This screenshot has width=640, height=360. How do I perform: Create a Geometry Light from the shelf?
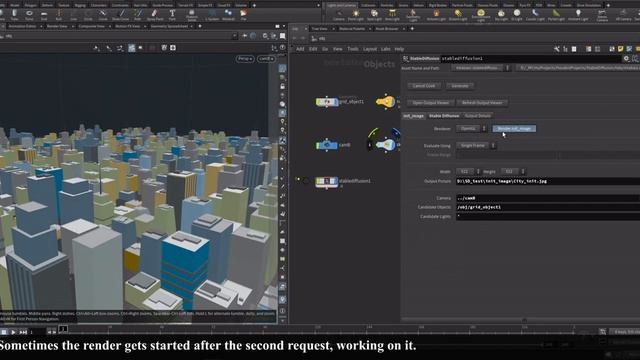pyautogui.click(x=413, y=16)
